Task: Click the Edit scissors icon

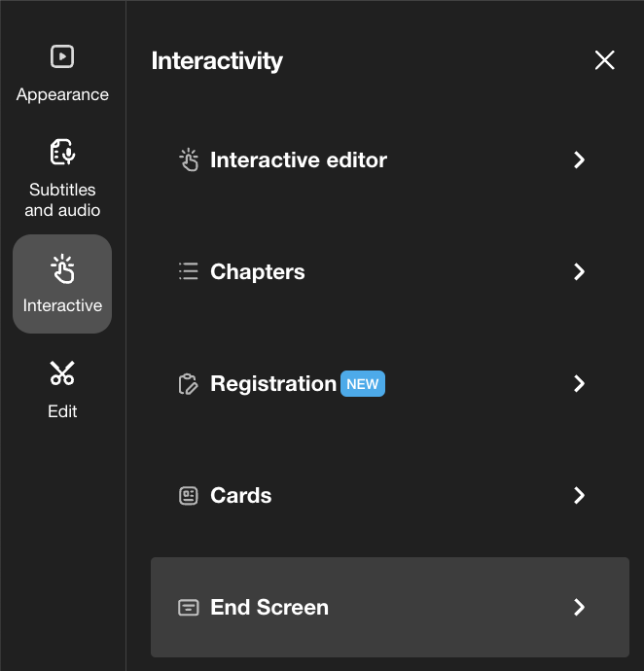Action: 62,373
